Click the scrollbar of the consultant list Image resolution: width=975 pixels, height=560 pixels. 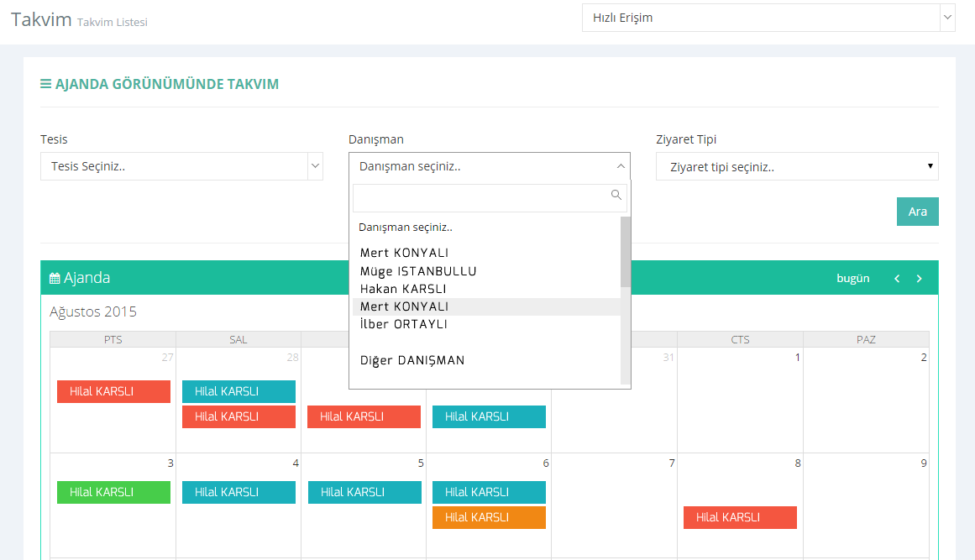[x=625, y=252]
